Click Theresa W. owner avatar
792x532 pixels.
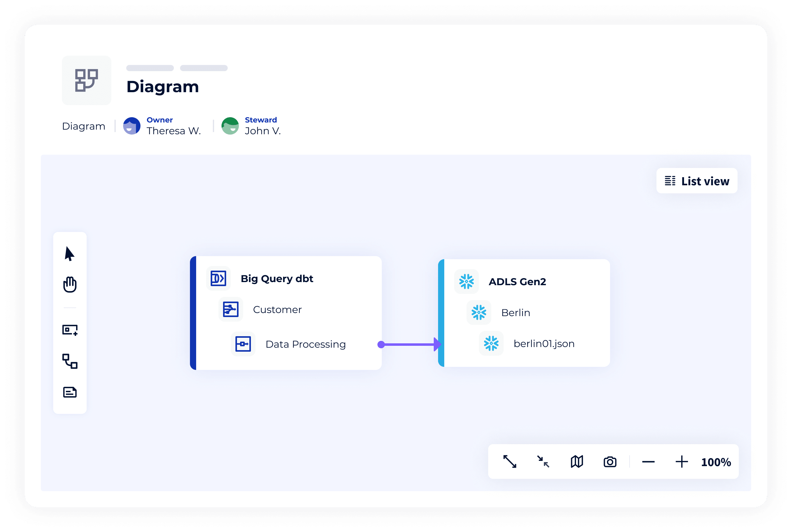[x=132, y=126]
